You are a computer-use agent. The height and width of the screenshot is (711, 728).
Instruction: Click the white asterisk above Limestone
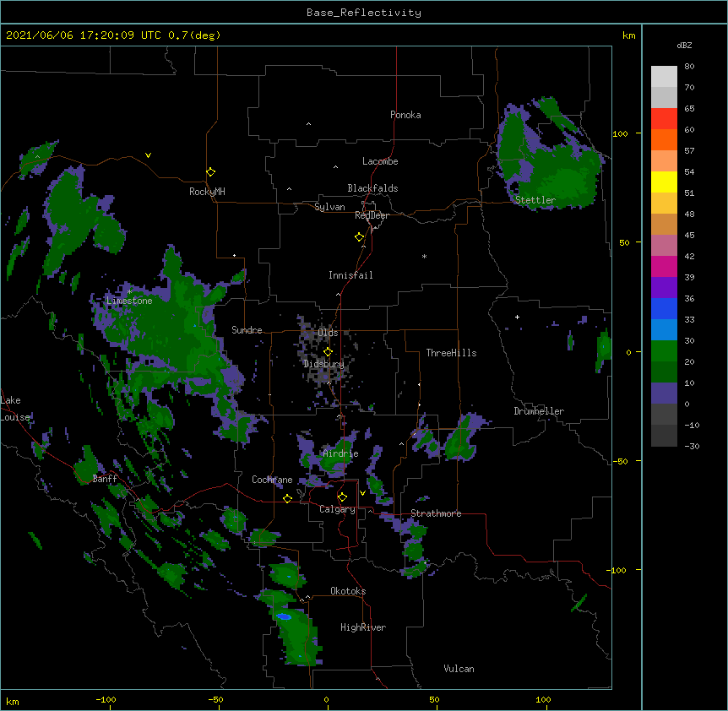pyautogui.click(x=129, y=292)
